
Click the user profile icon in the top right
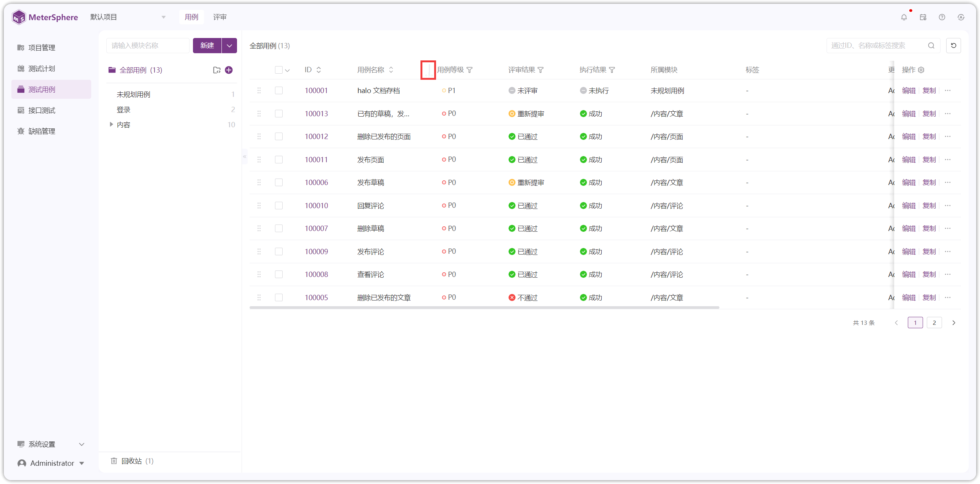click(961, 17)
